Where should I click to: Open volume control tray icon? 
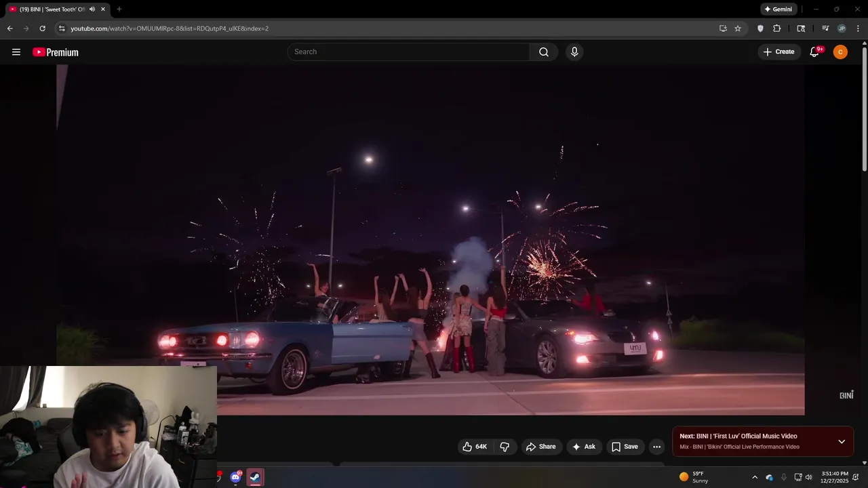(x=808, y=477)
